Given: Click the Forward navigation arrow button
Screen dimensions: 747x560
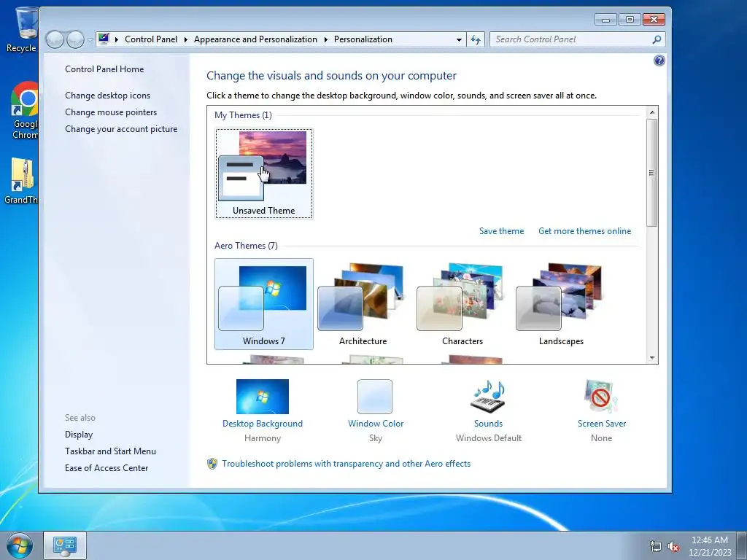Looking at the screenshot, I should click(x=75, y=39).
